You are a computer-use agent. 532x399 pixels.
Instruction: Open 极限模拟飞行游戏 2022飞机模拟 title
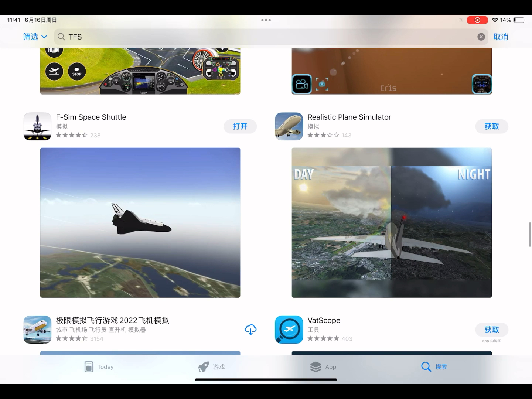point(112,320)
